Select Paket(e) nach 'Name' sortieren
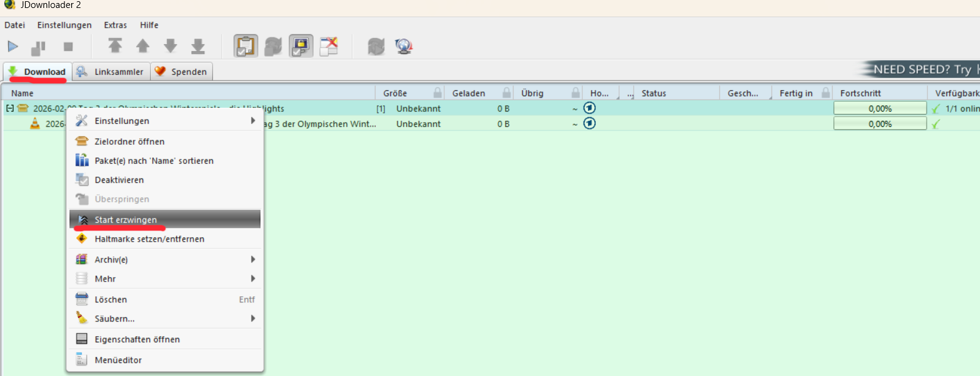Viewport: 980px width, 376px height. point(165,161)
